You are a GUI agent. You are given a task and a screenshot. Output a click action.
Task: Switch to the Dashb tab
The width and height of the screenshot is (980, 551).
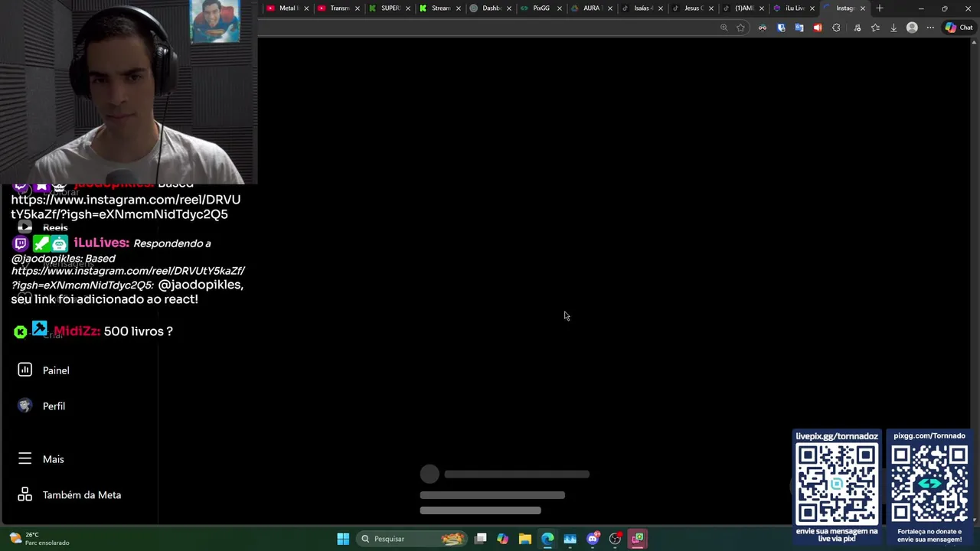(x=491, y=8)
